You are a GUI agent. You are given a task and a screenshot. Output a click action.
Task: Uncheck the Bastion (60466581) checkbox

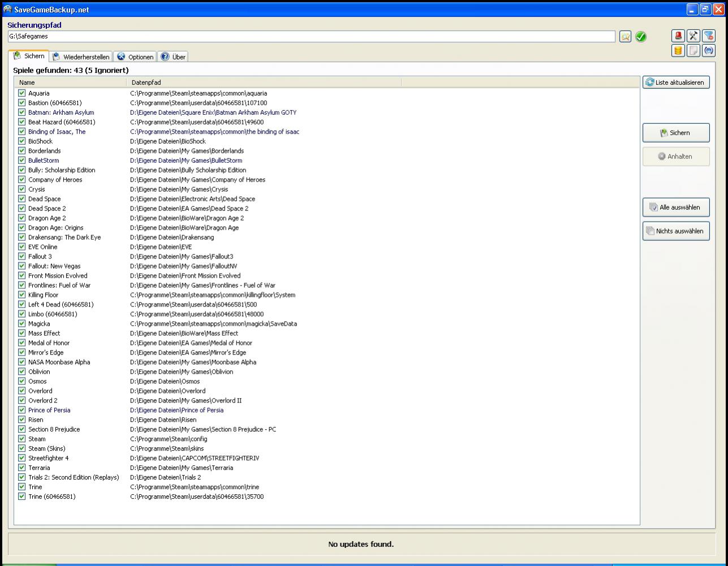pos(22,103)
